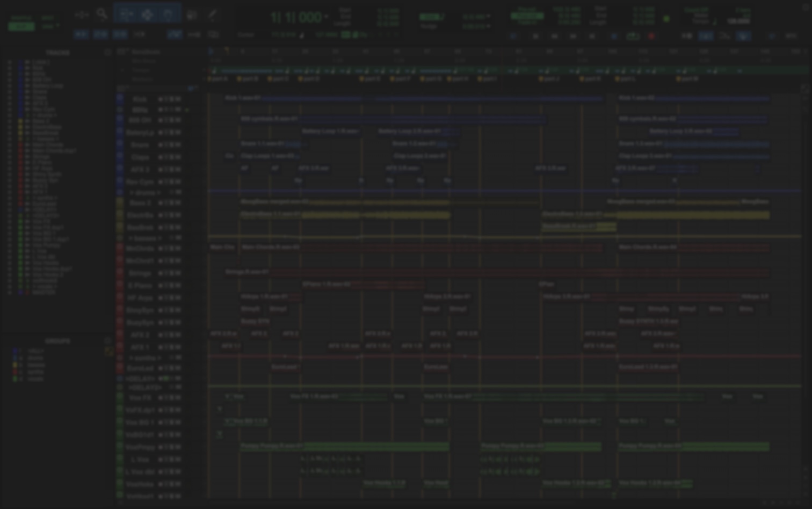The height and width of the screenshot is (509, 812).
Task: Toggle the drums group in Groups list
Action: click(35, 358)
